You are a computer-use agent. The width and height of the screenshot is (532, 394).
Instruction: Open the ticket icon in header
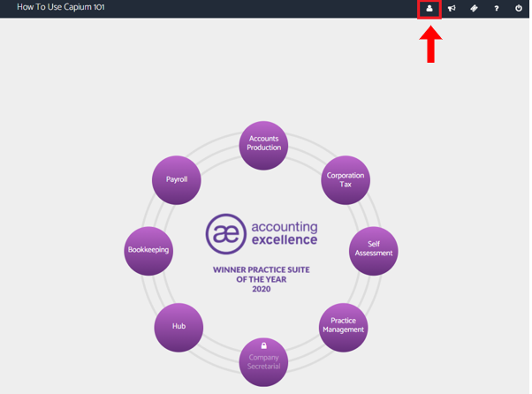click(x=474, y=9)
